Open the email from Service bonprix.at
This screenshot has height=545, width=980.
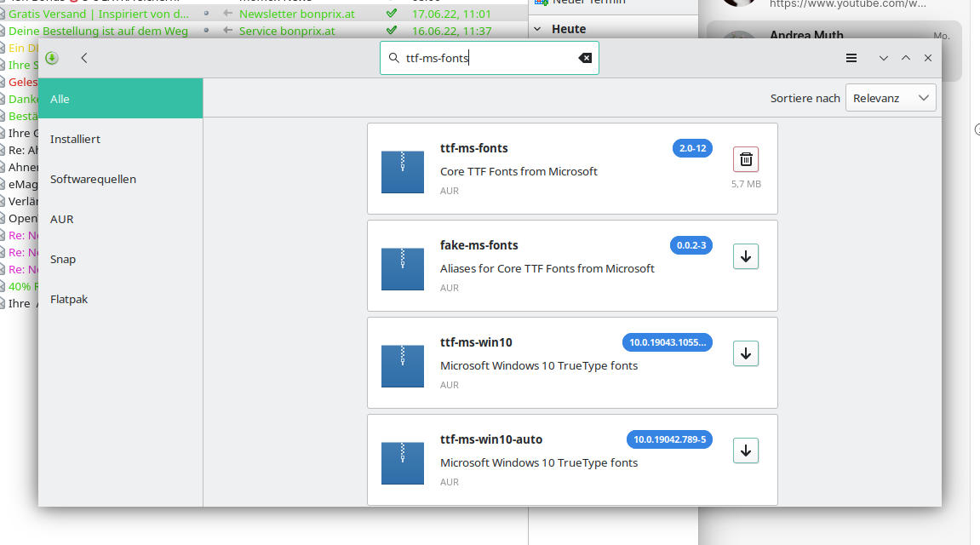point(287,32)
